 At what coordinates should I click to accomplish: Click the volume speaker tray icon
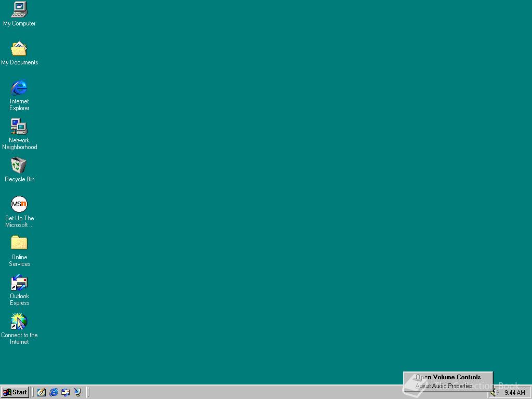coord(494,393)
